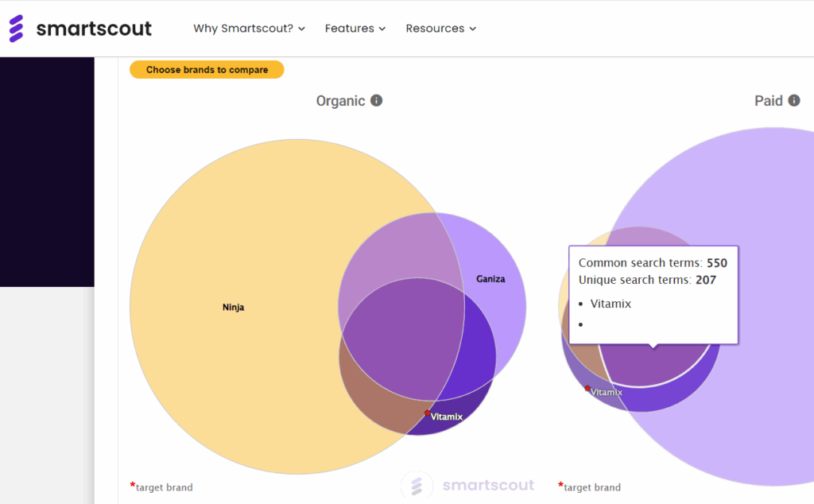
Task: Click Common search terms: 550 text
Action: coord(653,262)
